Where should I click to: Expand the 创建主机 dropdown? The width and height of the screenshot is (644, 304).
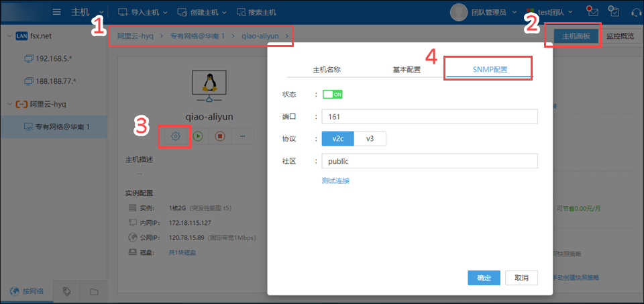click(202, 12)
